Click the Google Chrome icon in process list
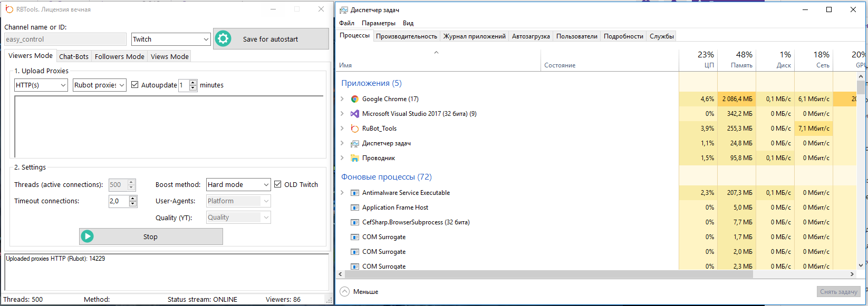The height and width of the screenshot is (306, 868). (x=355, y=99)
